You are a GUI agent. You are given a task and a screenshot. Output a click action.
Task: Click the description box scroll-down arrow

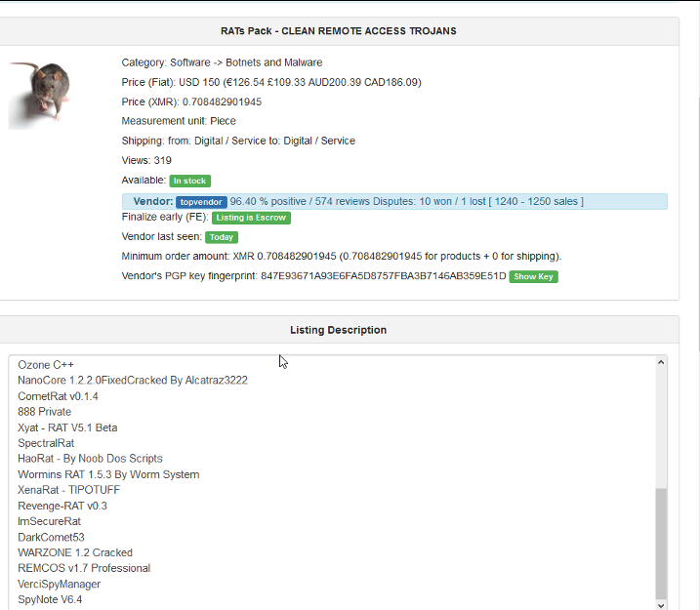pos(661,605)
